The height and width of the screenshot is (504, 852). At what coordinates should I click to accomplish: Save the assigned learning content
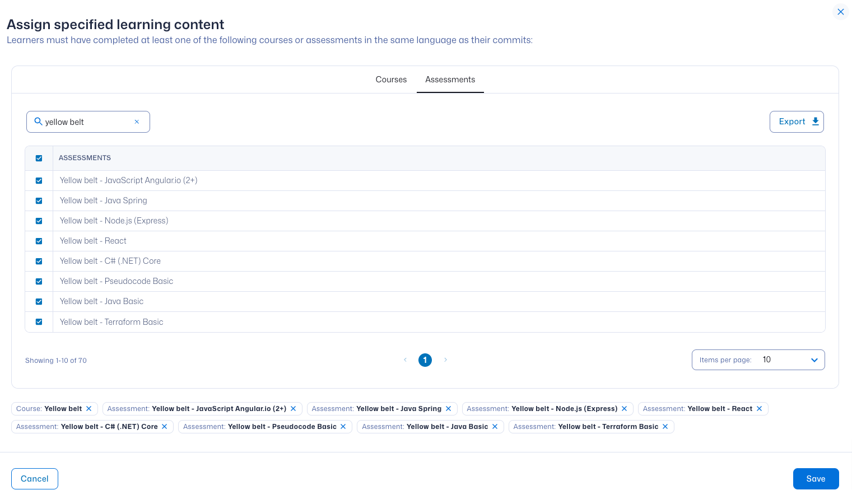(816, 479)
